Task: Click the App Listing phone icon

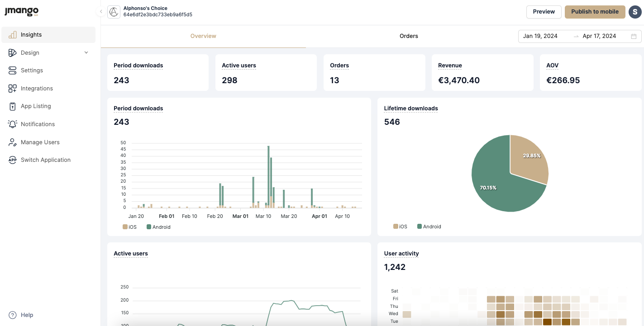Action: coord(13,106)
